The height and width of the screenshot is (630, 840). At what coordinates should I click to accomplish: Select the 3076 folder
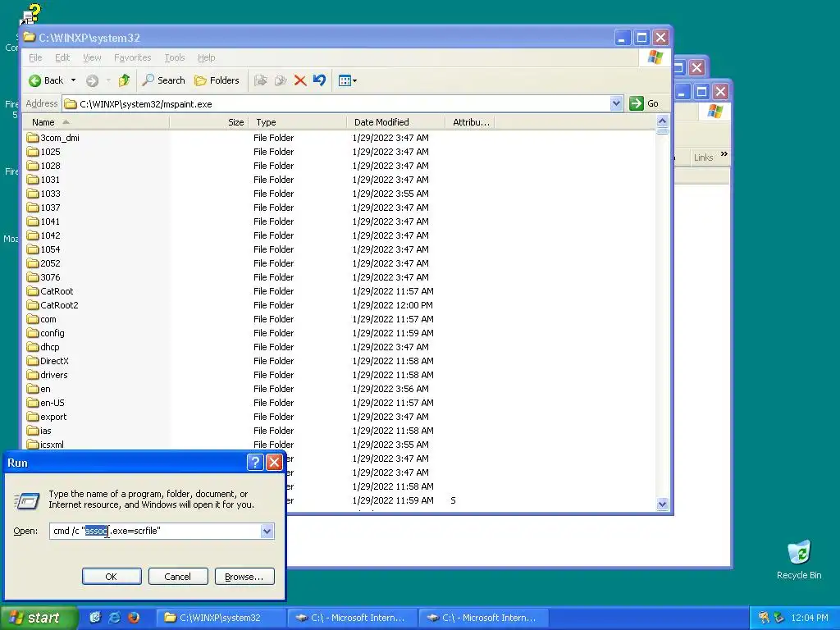43,277
